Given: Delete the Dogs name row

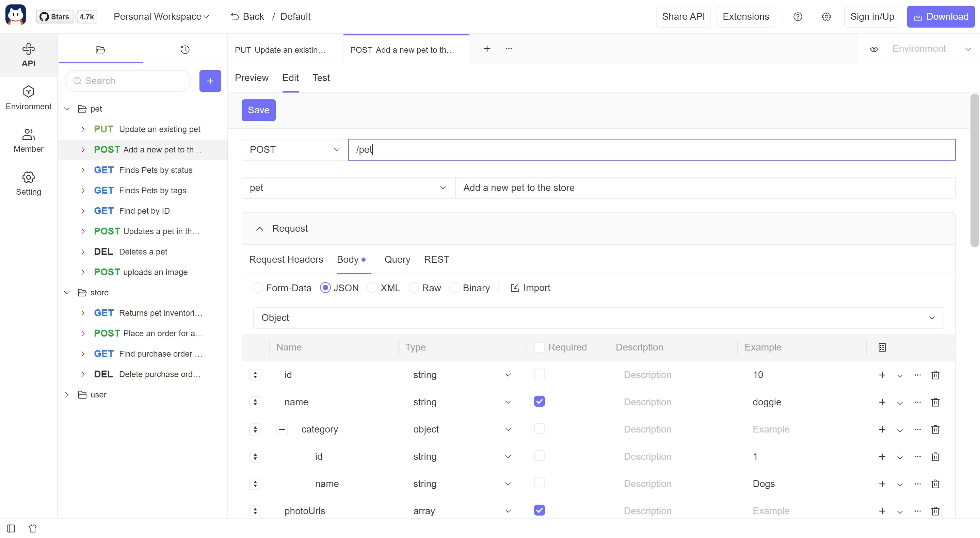Looking at the screenshot, I should click(x=935, y=484).
